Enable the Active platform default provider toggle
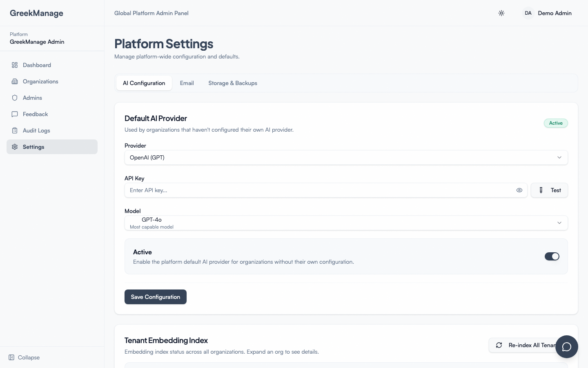588x368 pixels. (x=552, y=256)
